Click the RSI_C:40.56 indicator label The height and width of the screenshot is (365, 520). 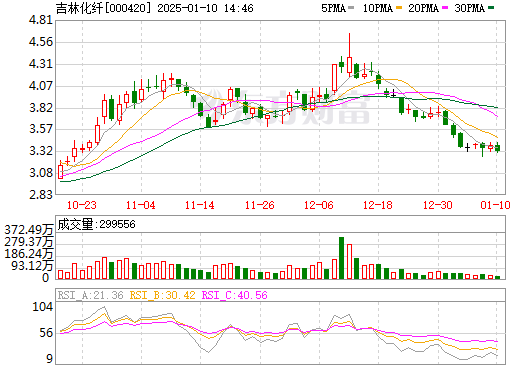coord(235,295)
